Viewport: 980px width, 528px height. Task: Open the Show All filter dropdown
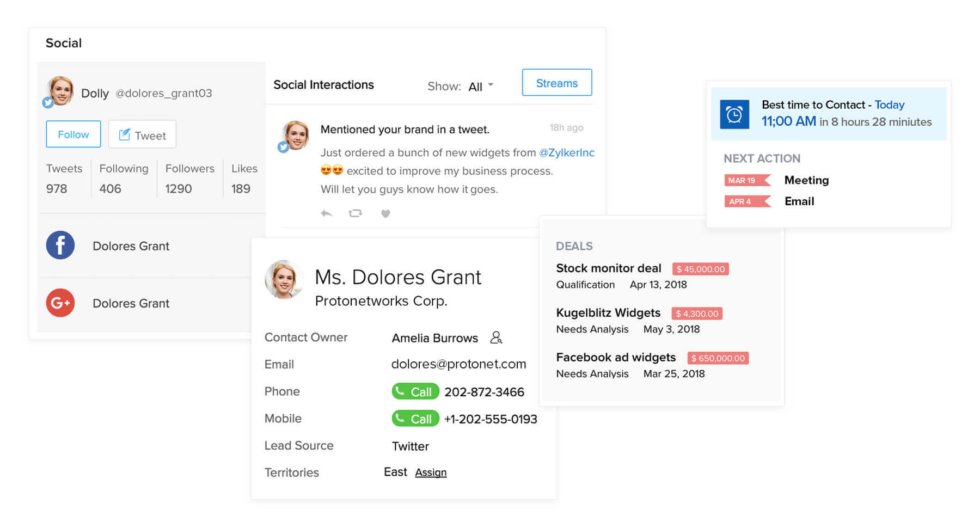click(481, 86)
